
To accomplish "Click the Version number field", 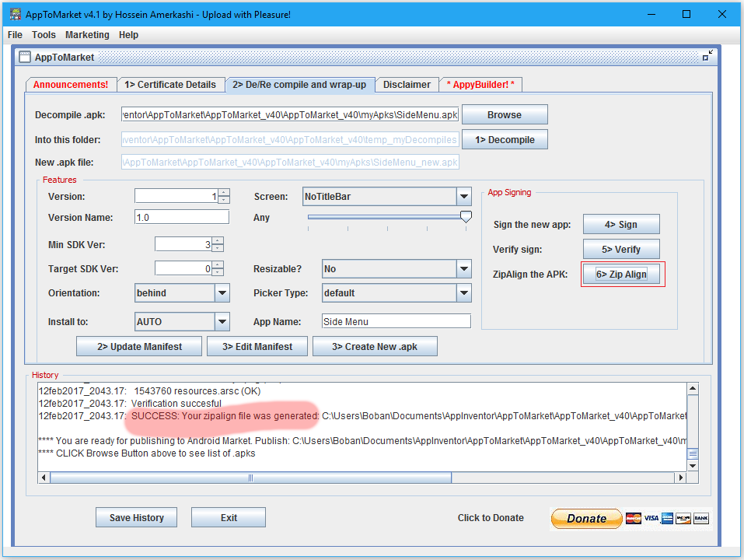I will pyautogui.click(x=176, y=197).
